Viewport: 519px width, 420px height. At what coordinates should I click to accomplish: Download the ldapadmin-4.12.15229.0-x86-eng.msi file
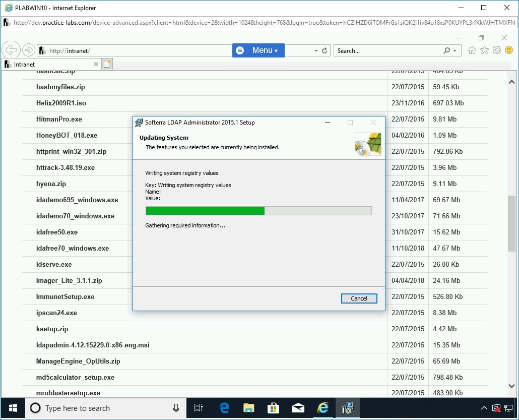pyautogui.click(x=93, y=345)
